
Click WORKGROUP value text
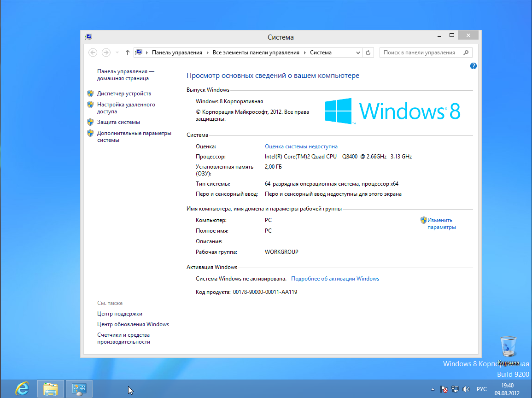coord(281,252)
